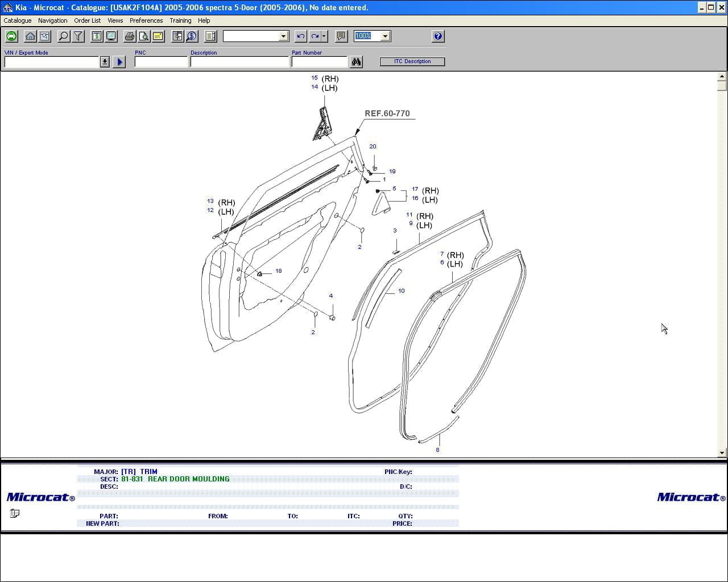The image size is (728, 582).
Task: Click the undo arrow icon
Action: [x=301, y=36]
